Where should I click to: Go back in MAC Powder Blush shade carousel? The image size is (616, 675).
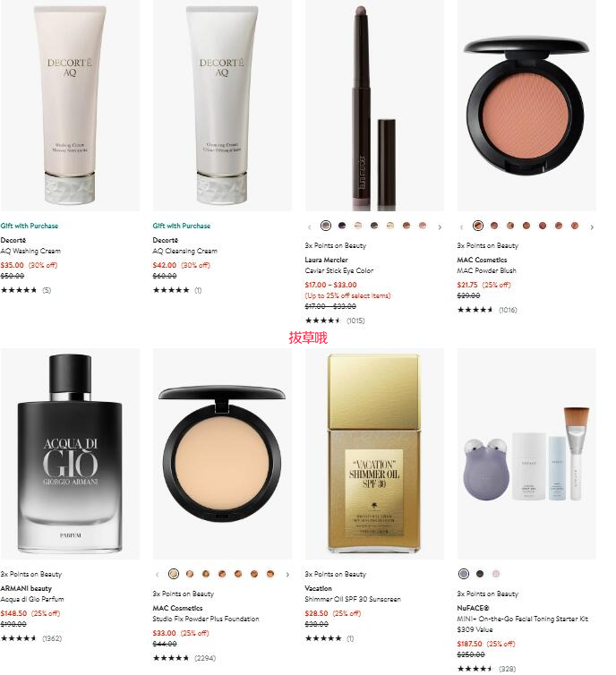pos(461,226)
